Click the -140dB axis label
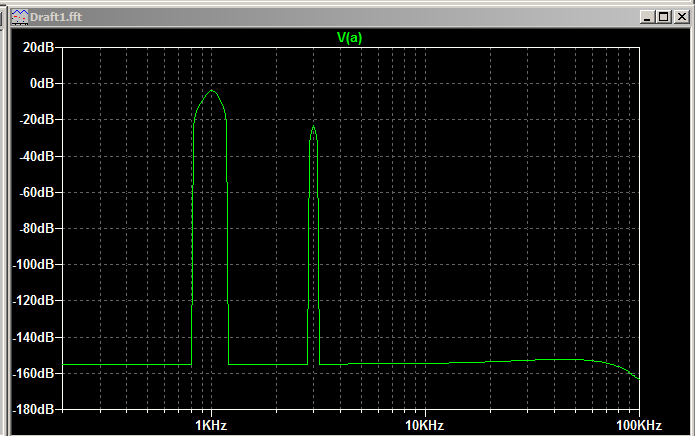The width and height of the screenshot is (695, 436). 33,337
